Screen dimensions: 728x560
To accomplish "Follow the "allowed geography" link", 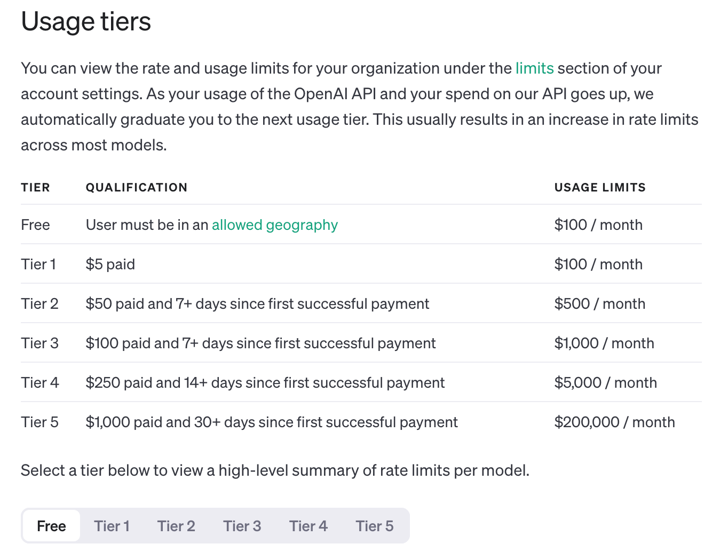I will click(274, 225).
